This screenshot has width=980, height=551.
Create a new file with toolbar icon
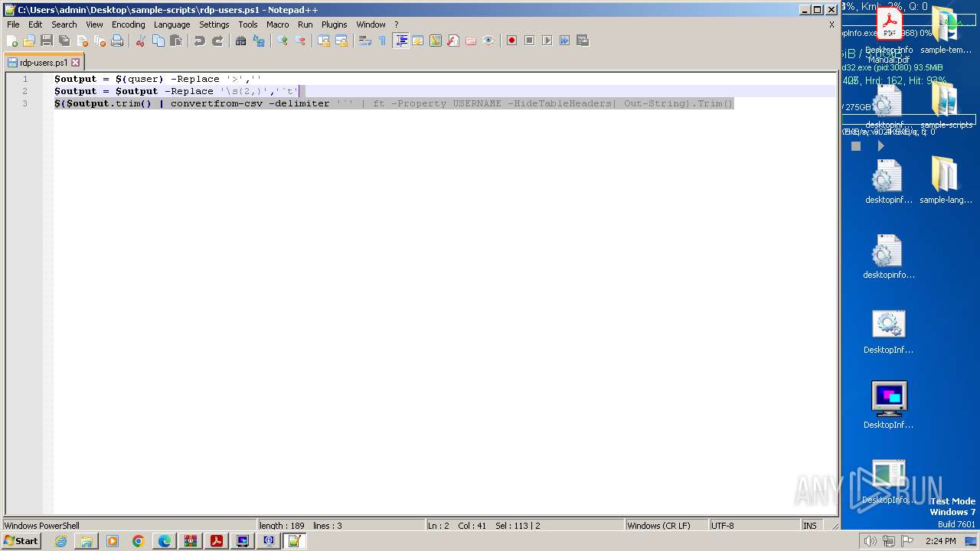pos(12,41)
